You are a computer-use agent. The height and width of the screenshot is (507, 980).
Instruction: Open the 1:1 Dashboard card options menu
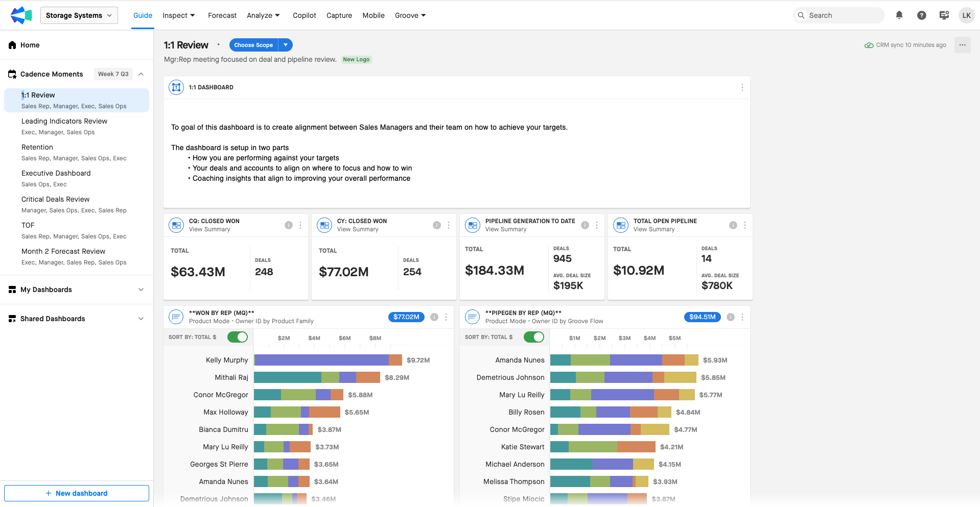[x=742, y=87]
